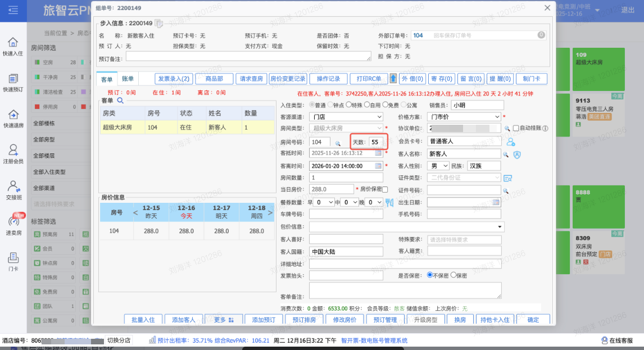
Task: Switch to the 账单 tab
Action: click(x=128, y=79)
